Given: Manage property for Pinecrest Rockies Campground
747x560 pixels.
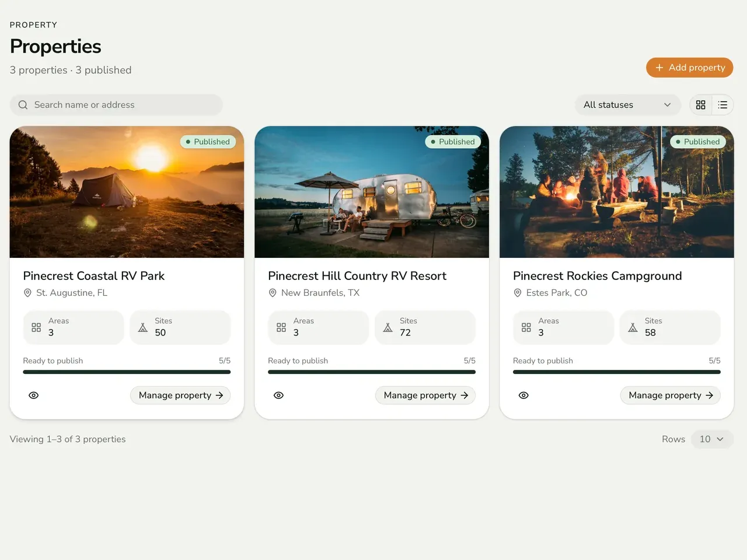Looking at the screenshot, I should 671,395.
